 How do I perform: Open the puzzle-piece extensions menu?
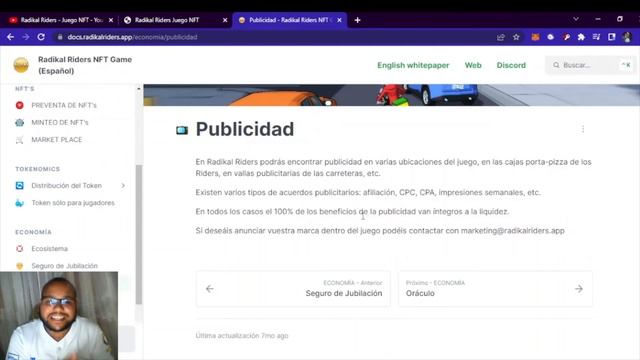tap(581, 37)
